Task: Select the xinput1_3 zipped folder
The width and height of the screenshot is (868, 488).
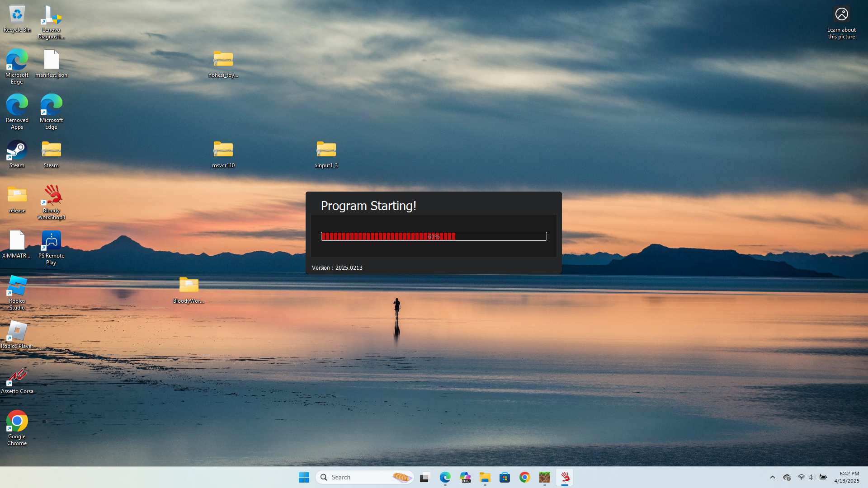Action: (x=326, y=150)
